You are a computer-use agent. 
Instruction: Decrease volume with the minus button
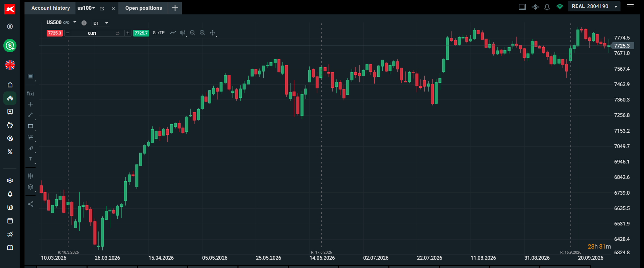(x=68, y=33)
